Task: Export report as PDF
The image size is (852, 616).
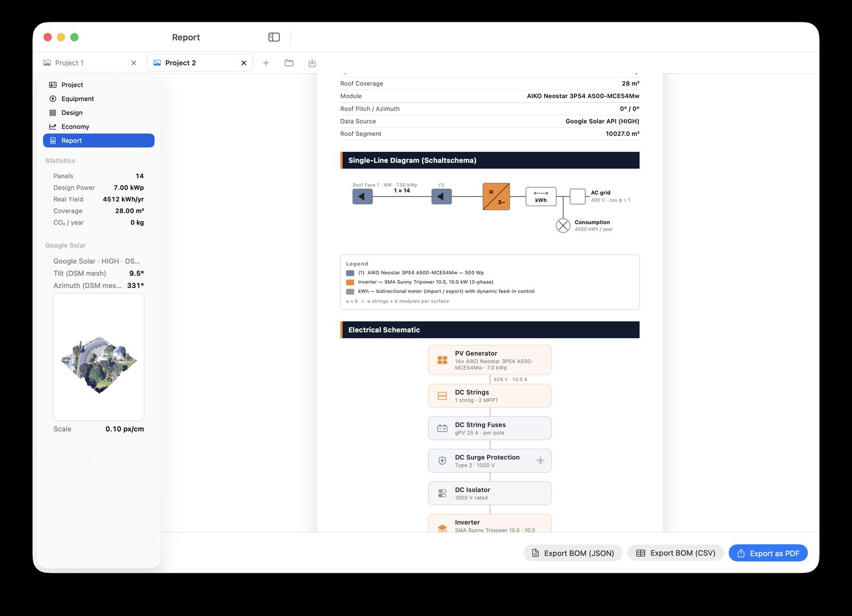Action: pyautogui.click(x=768, y=553)
